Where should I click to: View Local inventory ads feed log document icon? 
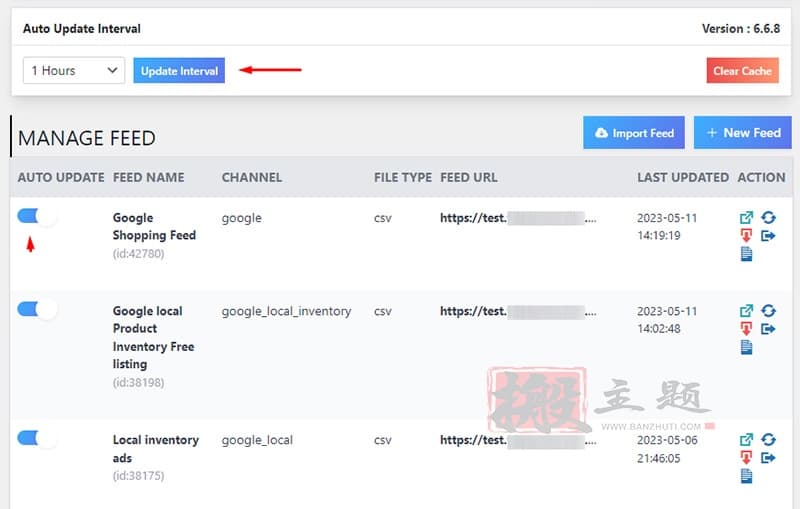click(746, 476)
